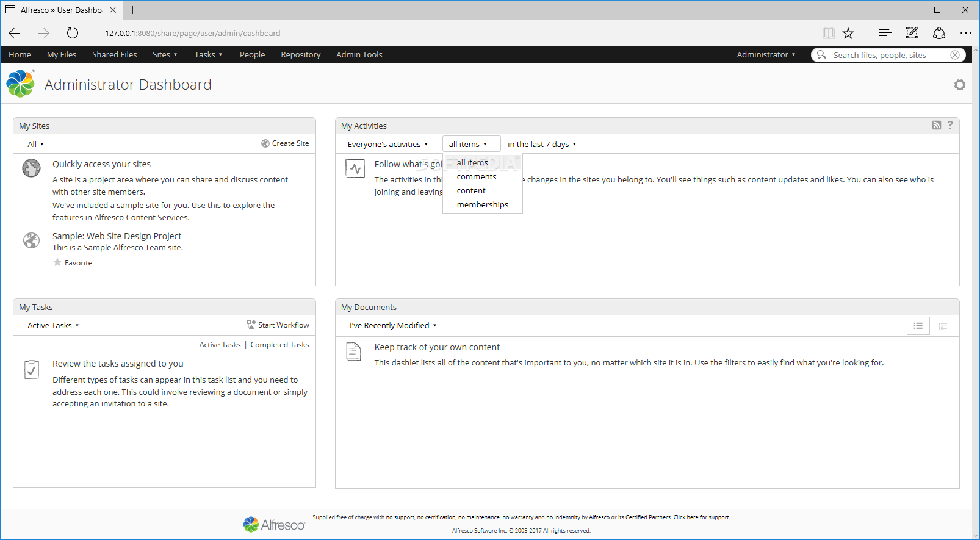Open browser more options ellipsis
This screenshot has height=540, width=980.
(x=965, y=33)
